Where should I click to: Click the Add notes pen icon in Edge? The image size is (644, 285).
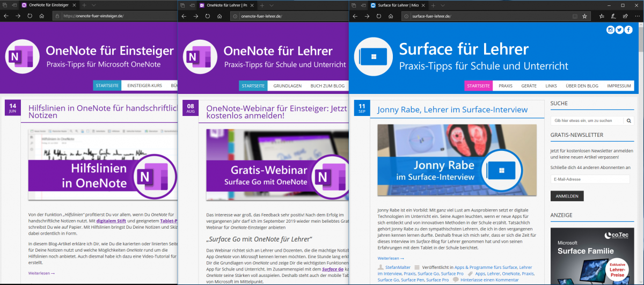pyautogui.click(x=613, y=16)
